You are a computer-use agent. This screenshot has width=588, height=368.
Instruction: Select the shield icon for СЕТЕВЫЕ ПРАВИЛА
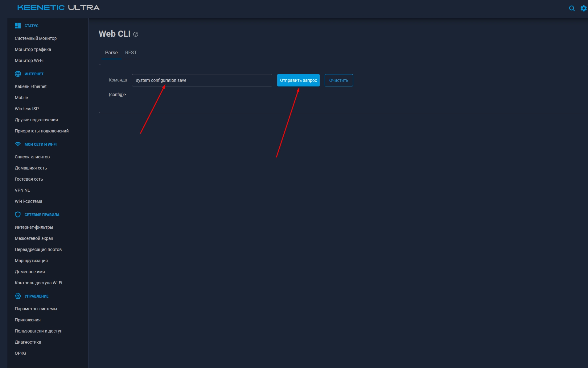pos(18,214)
